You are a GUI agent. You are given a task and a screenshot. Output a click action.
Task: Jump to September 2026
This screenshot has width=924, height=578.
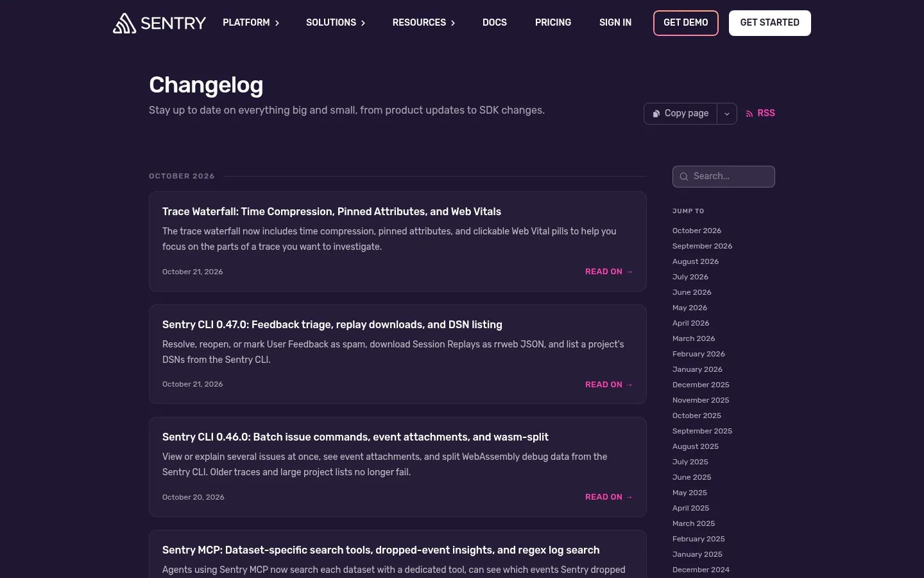click(702, 246)
